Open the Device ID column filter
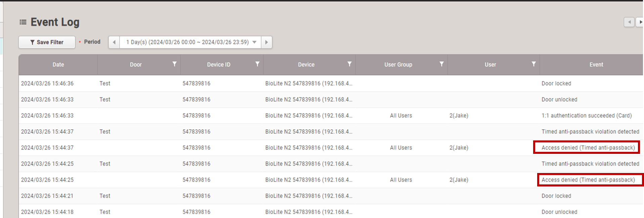The width and height of the screenshot is (644, 218). (257, 64)
